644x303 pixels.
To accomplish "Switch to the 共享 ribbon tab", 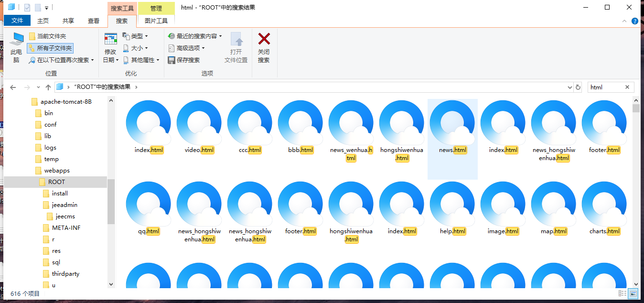I will tap(68, 21).
